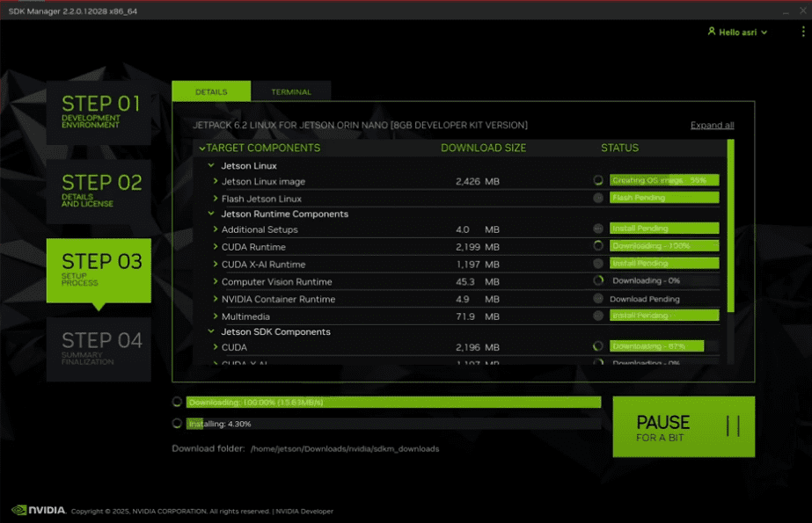Open the Hello asri account dropdown
The width and height of the screenshot is (812, 523).
tap(737, 32)
